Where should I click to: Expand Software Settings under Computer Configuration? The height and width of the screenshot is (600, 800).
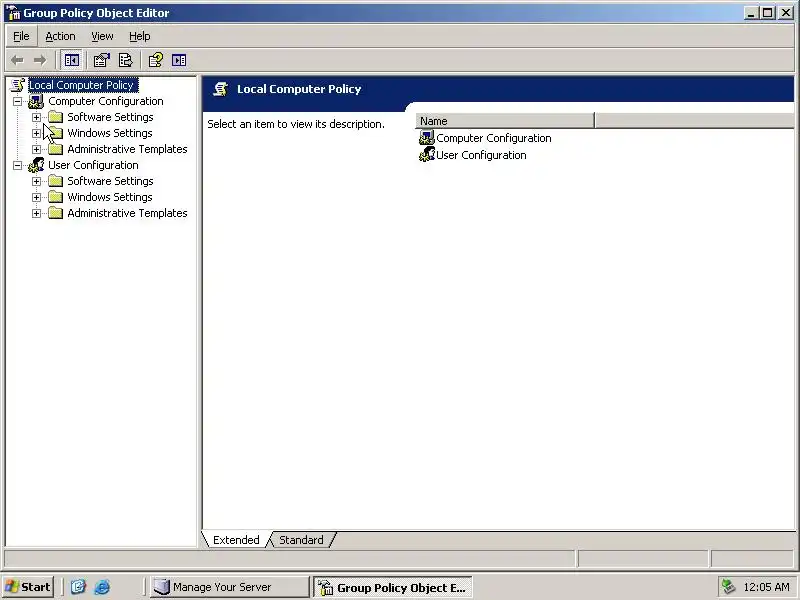(x=36, y=117)
